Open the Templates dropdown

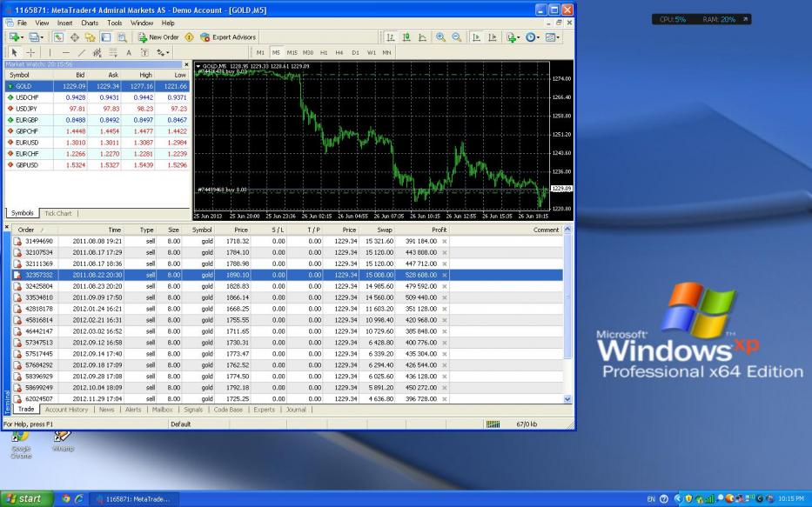552,37
